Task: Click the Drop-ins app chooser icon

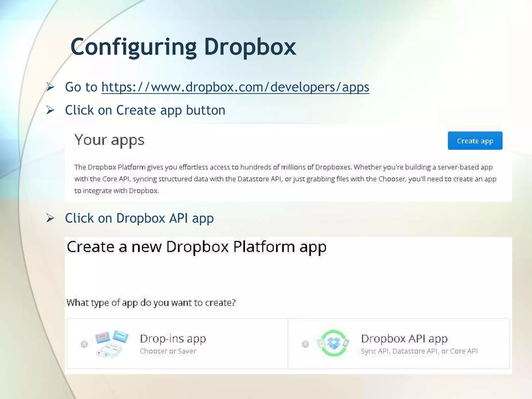Action: point(112,343)
